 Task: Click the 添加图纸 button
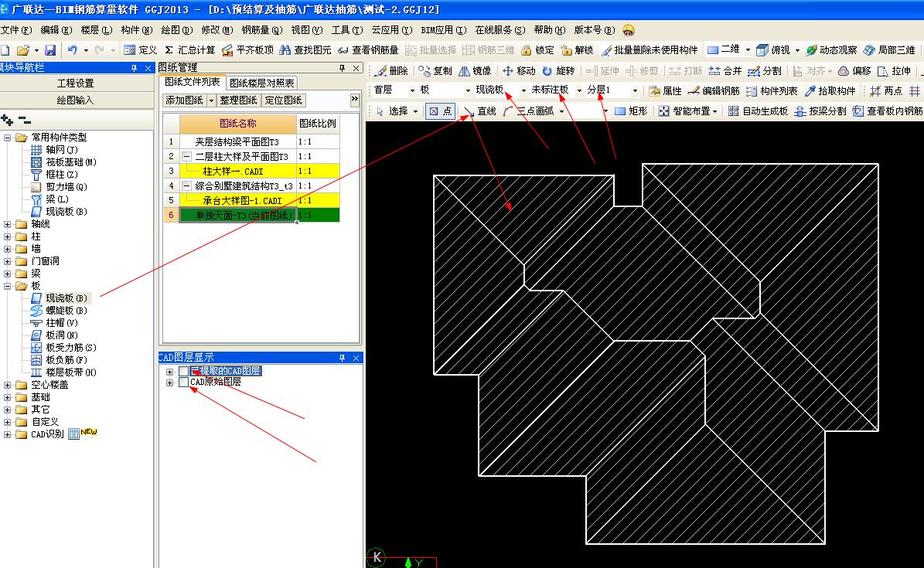click(x=185, y=100)
